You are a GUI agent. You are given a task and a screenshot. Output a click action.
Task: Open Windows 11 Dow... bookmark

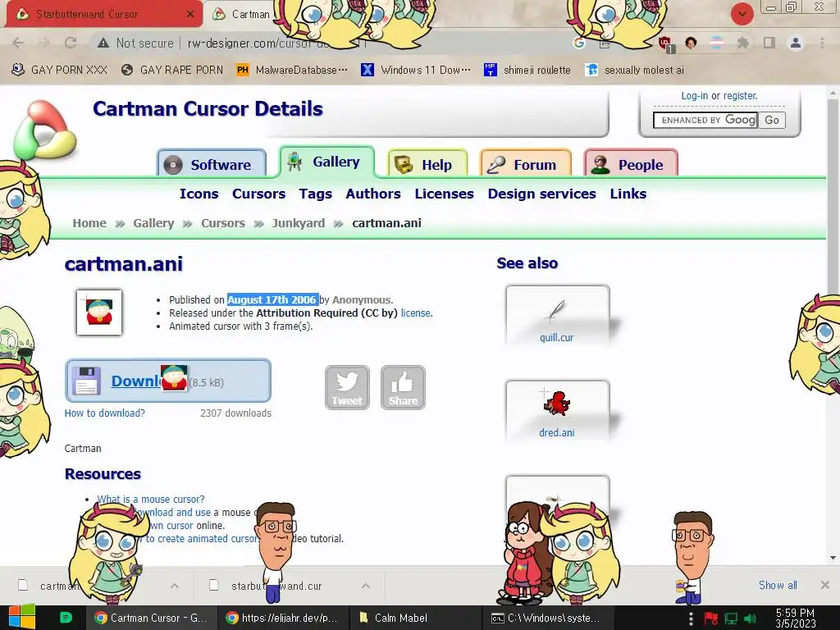(x=416, y=71)
